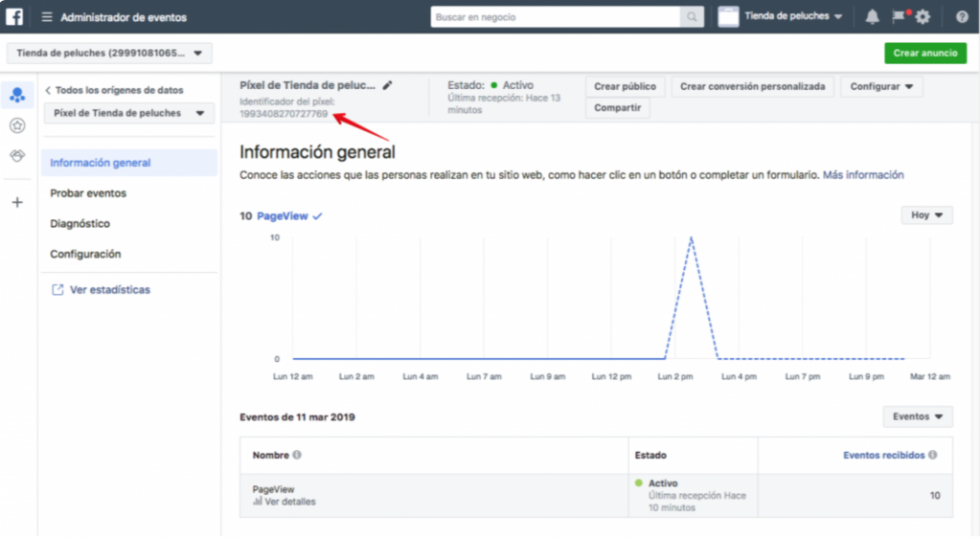Select the star icon in left sidebar

17,125
